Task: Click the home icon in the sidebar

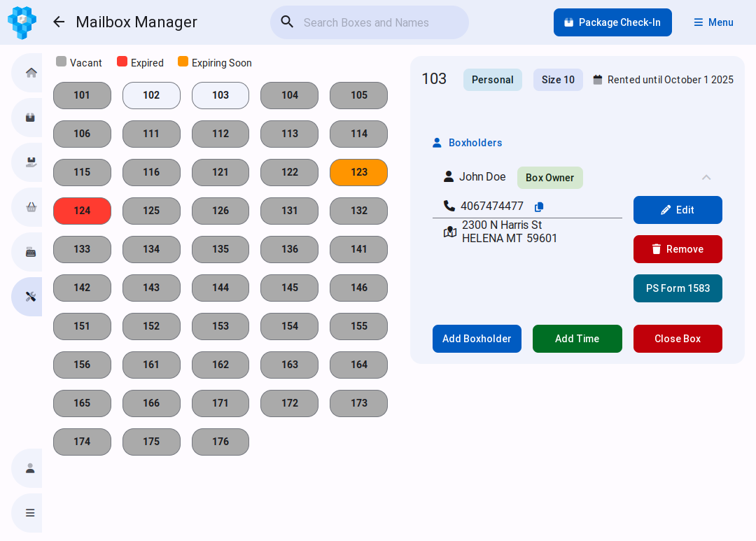Action: [31, 73]
